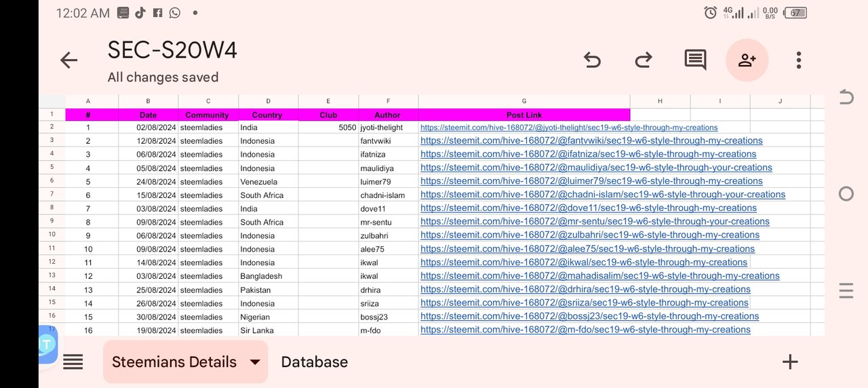Select the date 30/08/2024 cell

click(149, 317)
